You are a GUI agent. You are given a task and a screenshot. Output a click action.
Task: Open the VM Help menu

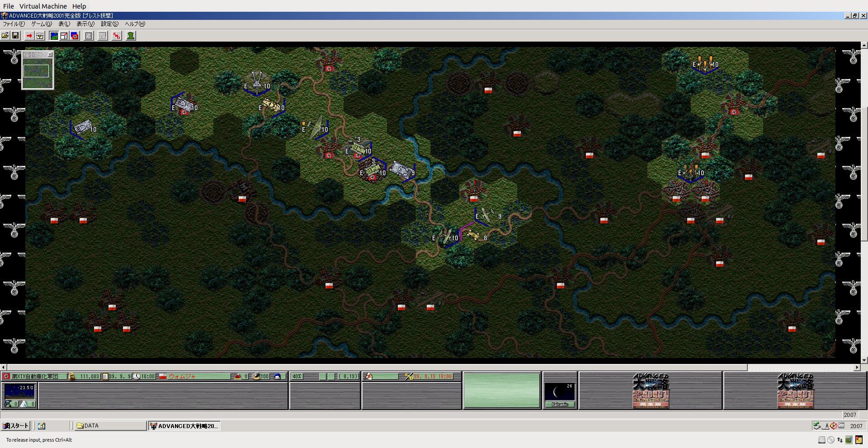point(79,6)
